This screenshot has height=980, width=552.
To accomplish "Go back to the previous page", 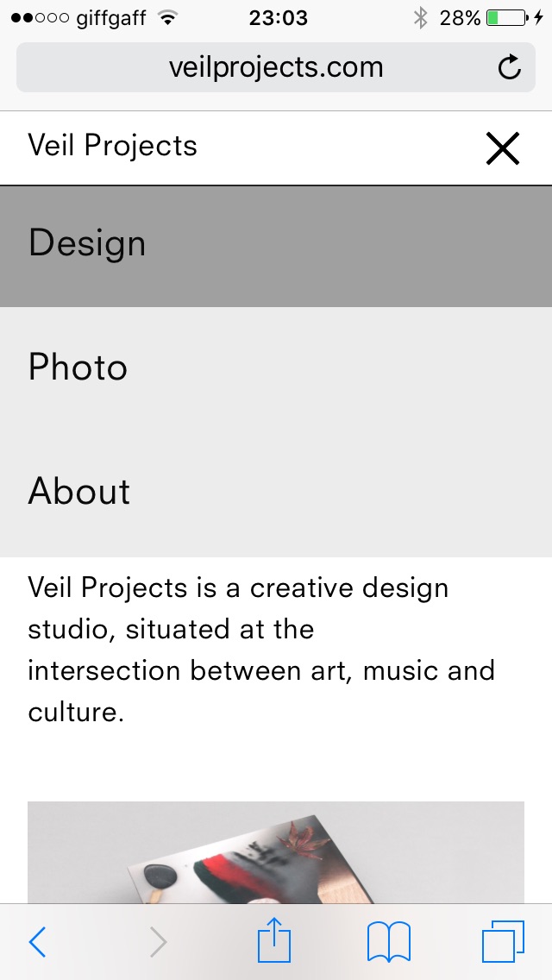I will coord(37,942).
